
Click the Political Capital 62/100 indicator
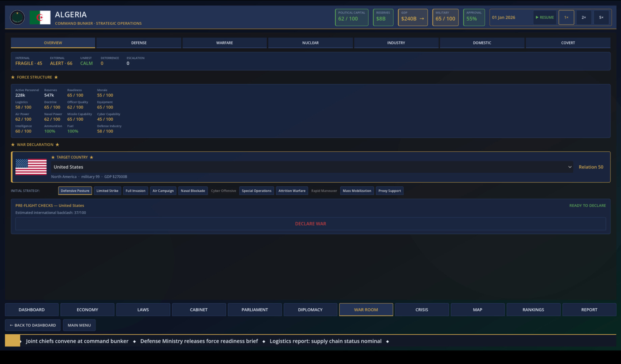click(x=351, y=18)
